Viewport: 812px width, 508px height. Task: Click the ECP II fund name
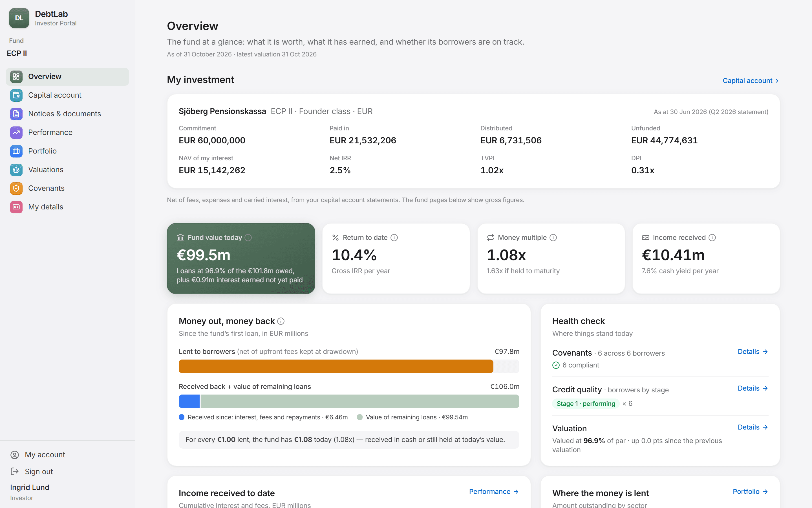17,53
